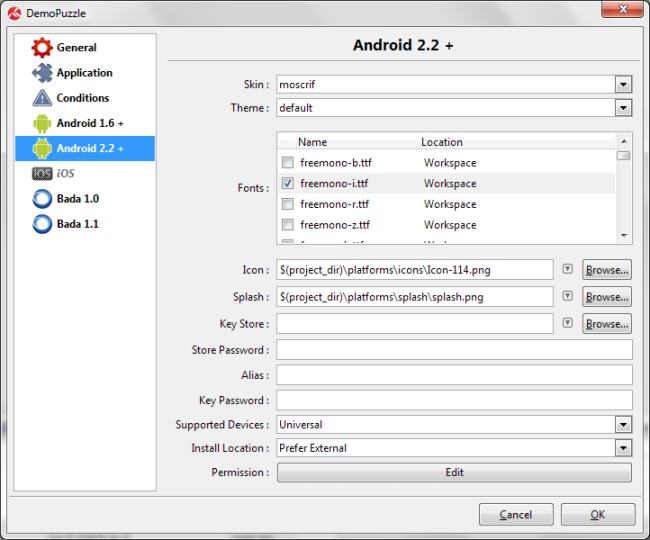Uncheck the freemono-i.ttf font
Image resolution: width=650 pixels, height=540 pixels.
288,183
